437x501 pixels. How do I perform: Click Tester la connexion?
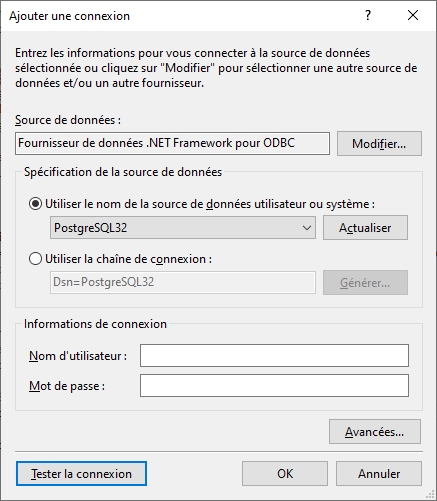81,474
